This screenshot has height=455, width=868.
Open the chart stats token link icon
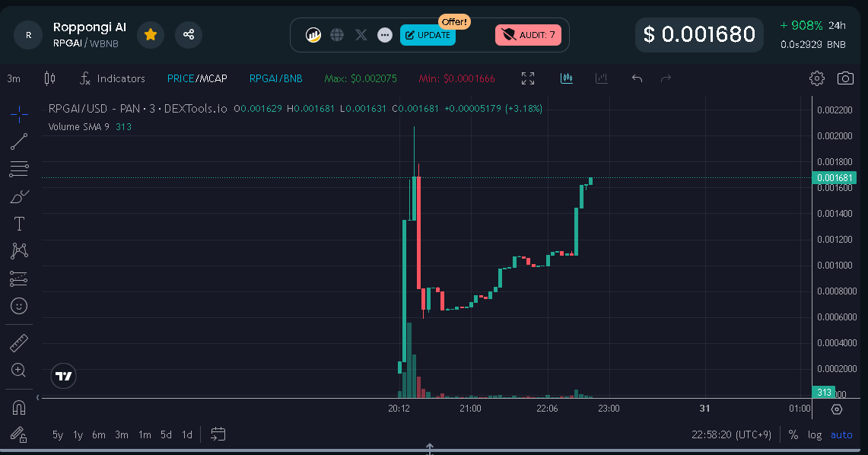313,35
